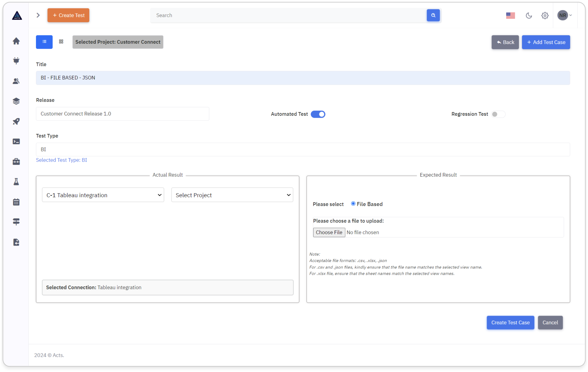Click the Selected Connection: Tableau integration box
Viewport: 588px width, 372px height.
[x=168, y=287]
